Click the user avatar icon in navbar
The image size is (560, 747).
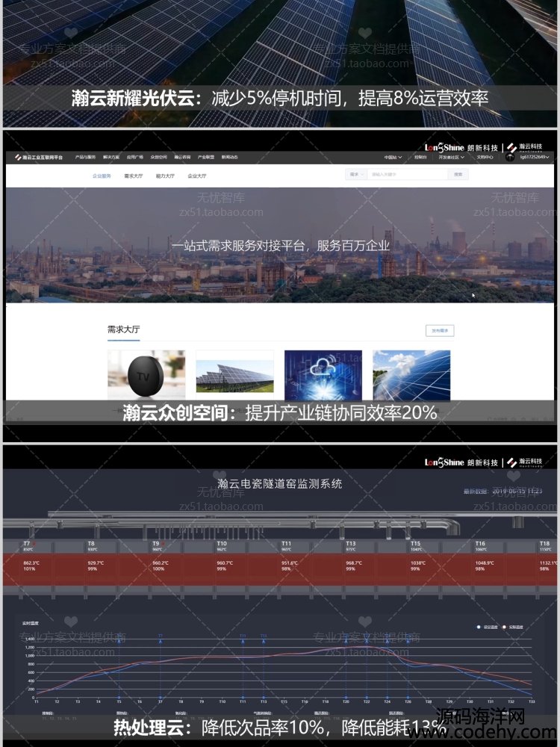(x=510, y=157)
